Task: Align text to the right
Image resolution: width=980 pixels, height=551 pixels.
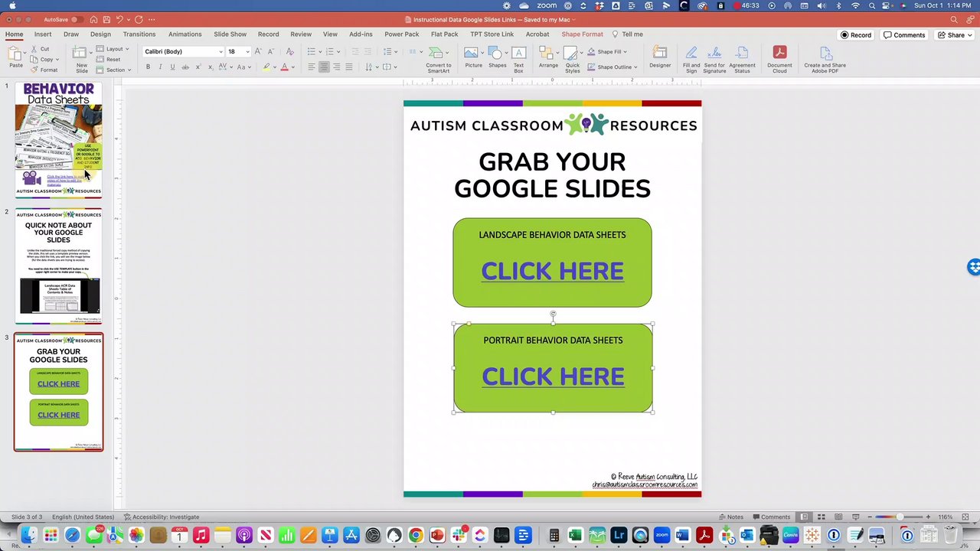Action: click(336, 67)
